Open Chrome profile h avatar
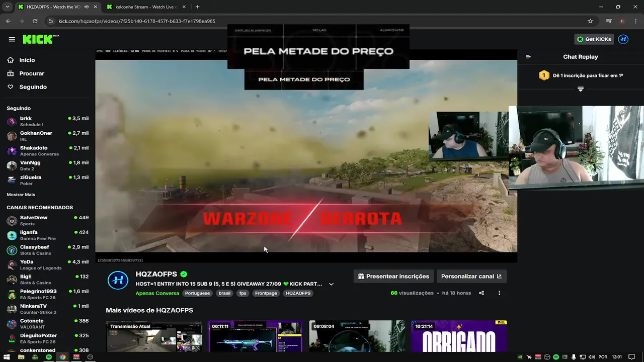644x362 pixels. 622,21
